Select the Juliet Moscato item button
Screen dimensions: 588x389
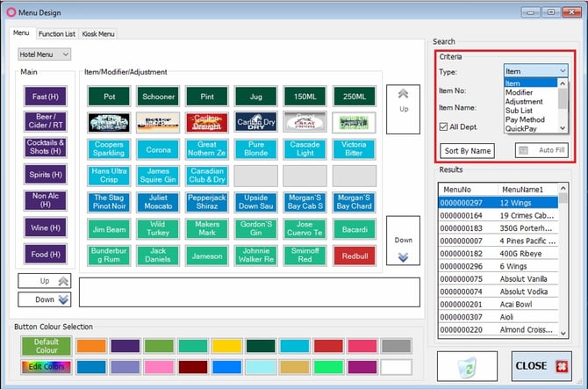coord(158,202)
